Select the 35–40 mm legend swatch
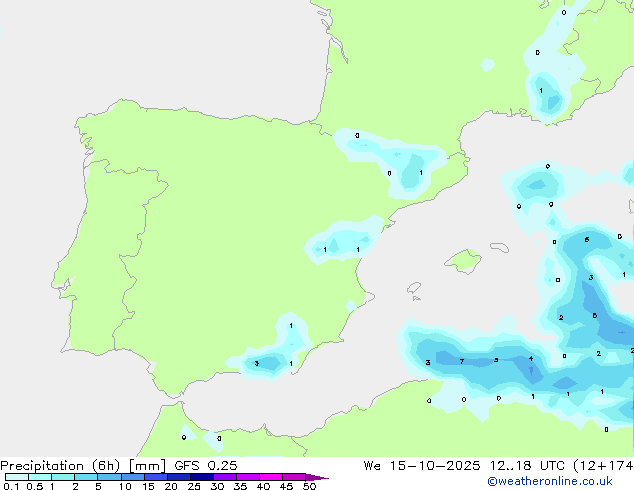634x490 pixels. coord(248,477)
